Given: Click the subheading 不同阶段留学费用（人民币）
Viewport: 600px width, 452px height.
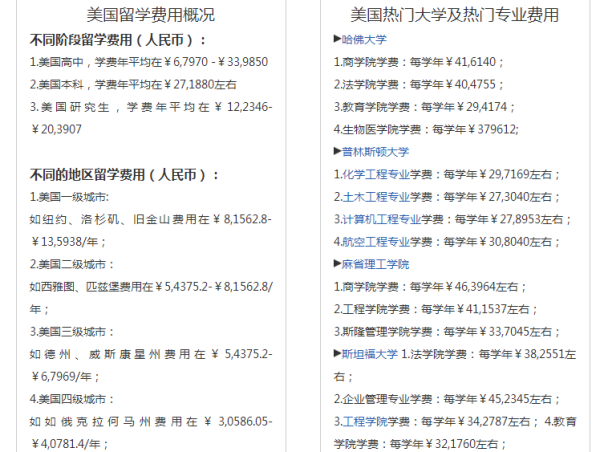Looking at the screenshot, I should (x=118, y=40).
